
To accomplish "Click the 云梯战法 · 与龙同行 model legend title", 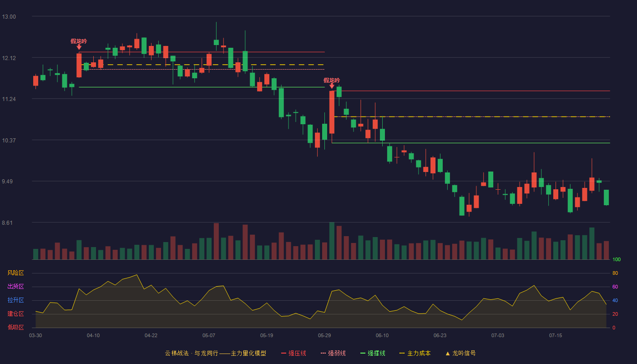I will (216, 353).
